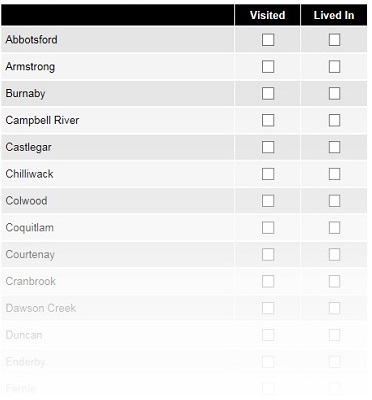372x400 pixels.
Task: Tick Coquitlam Visited checkbox
Action: click(268, 228)
